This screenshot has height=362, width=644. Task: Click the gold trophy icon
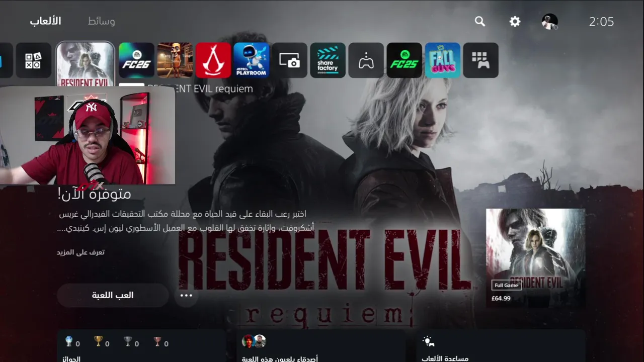[x=99, y=341]
